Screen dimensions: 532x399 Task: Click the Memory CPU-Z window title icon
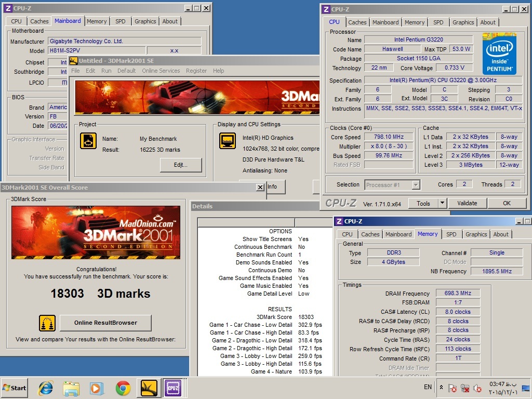point(339,221)
